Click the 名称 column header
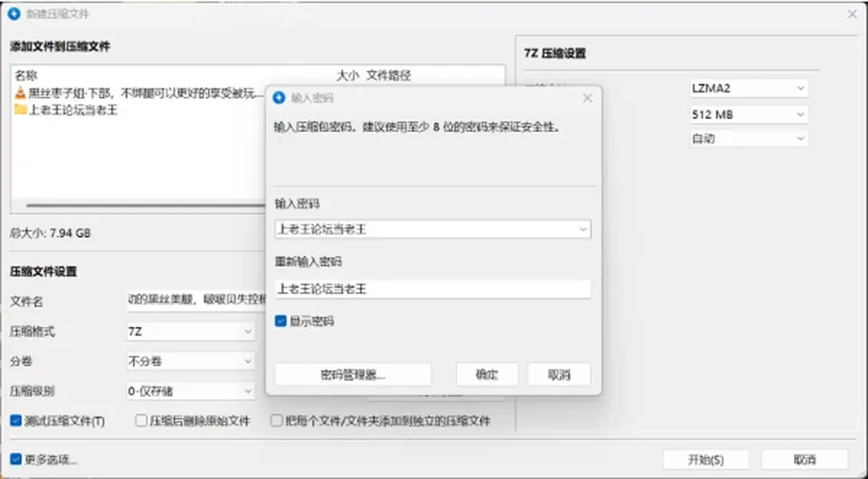The image size is (868, 479). [26, 75]
